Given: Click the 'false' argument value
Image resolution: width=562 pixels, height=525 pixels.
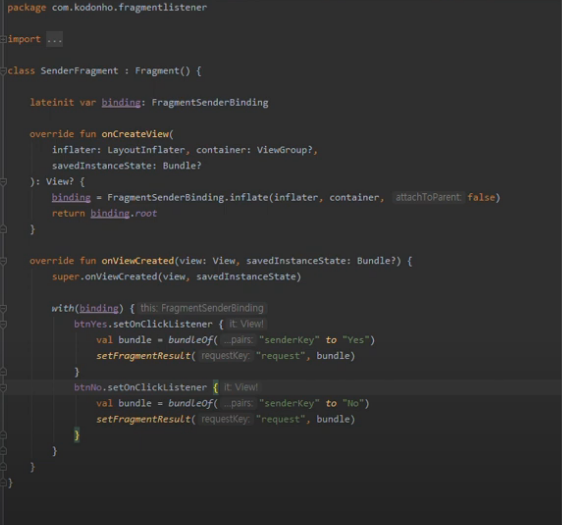Looking at the screenshot, I should point(481,197).
